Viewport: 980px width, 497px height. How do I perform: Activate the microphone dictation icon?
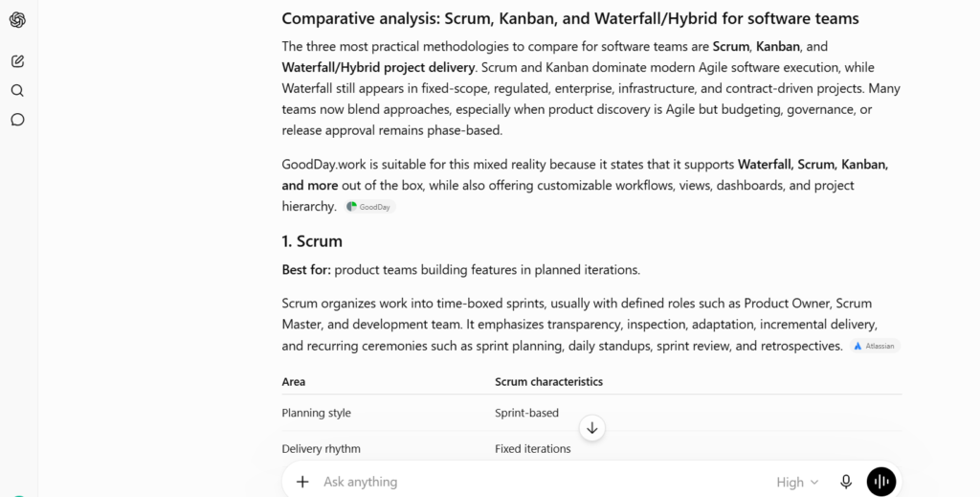tap(846, 482)
